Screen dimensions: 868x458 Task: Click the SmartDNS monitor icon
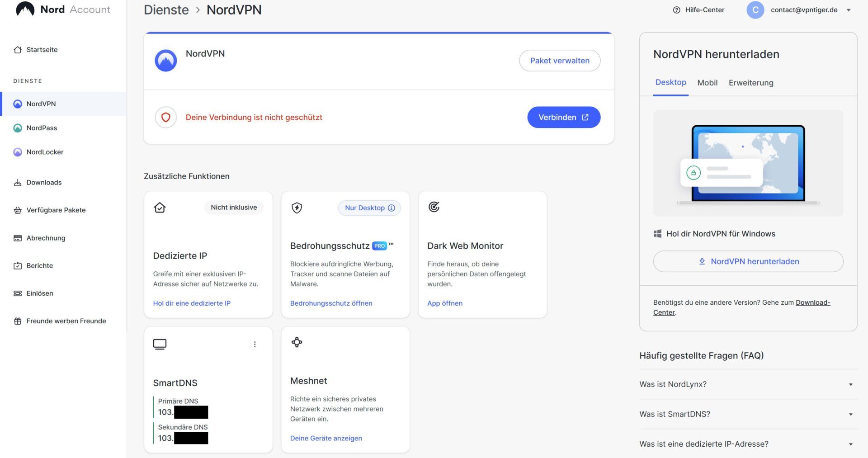[160, 344]
